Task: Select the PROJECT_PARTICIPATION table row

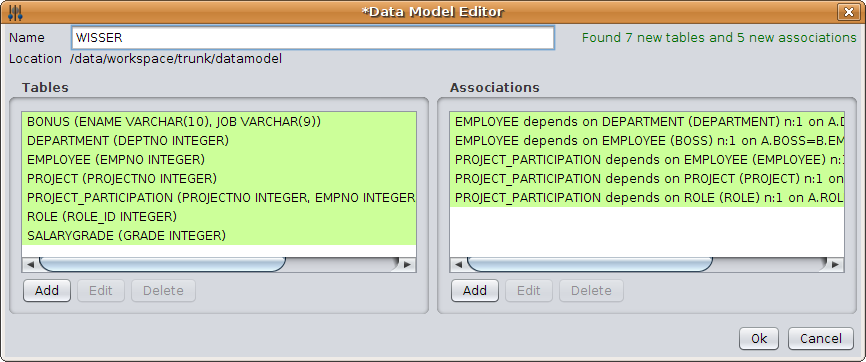Action: 219,198
